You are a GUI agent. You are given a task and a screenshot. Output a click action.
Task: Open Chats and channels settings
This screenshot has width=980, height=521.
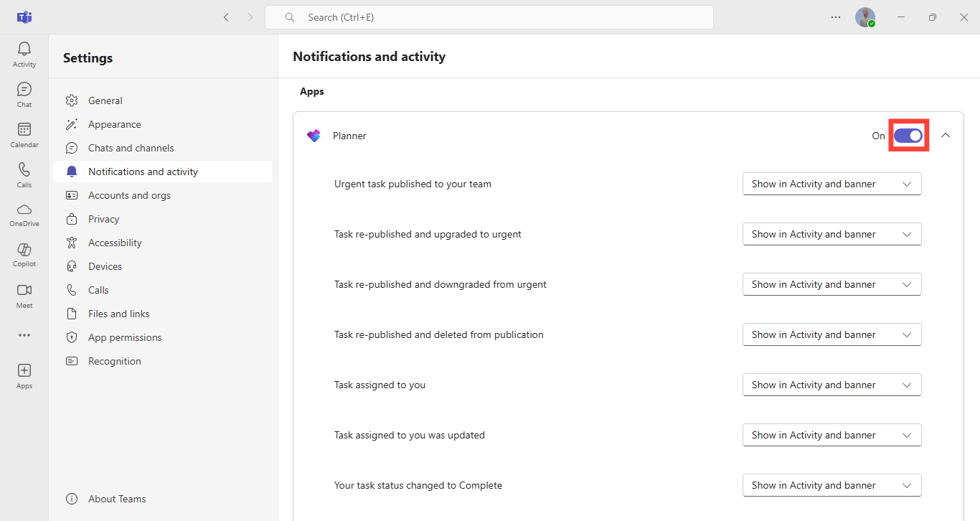(131, 148)
